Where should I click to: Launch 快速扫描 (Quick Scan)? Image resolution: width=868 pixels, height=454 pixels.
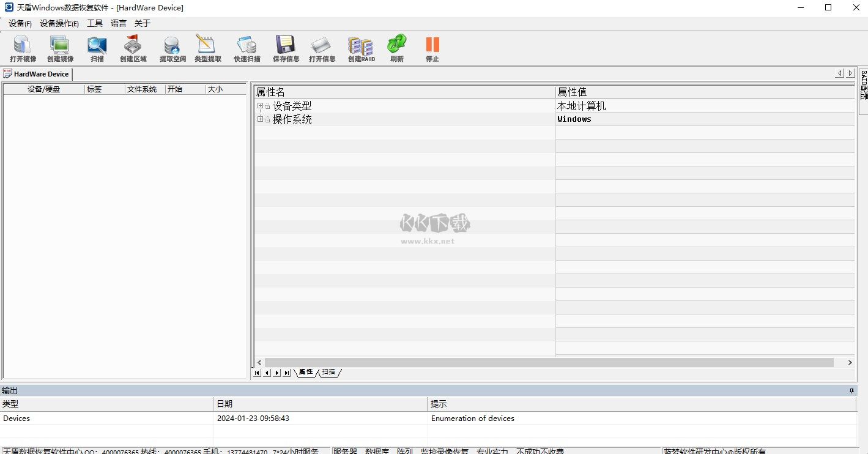pos(246,48)
